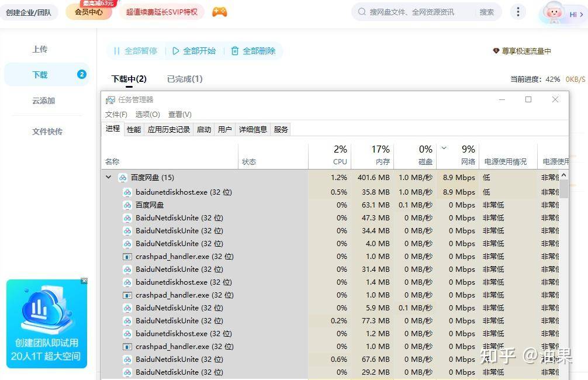
Task: Click the 当前进度: 42% status text
Action: click(x=535, y=79)
